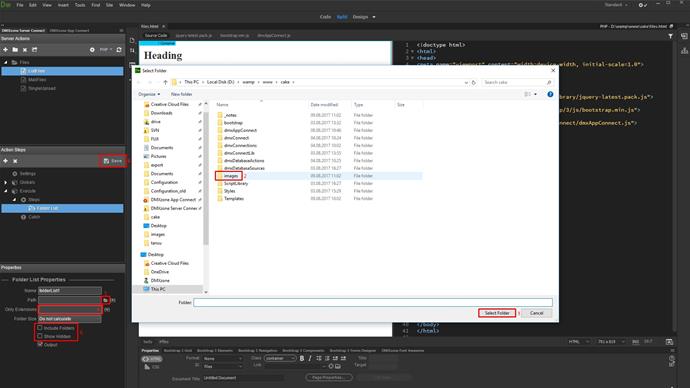This screenshot has height=388, width=690.
Task: Go up one level in folder dialog
Action: [x=165, y=82]
